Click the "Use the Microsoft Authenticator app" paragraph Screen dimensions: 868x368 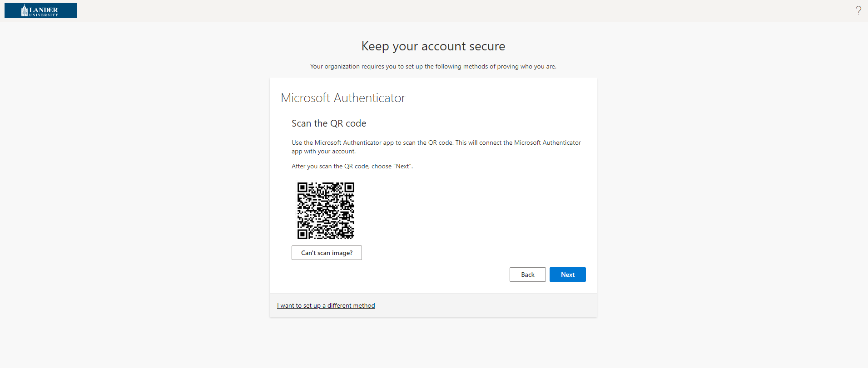(x=436, y=147)
